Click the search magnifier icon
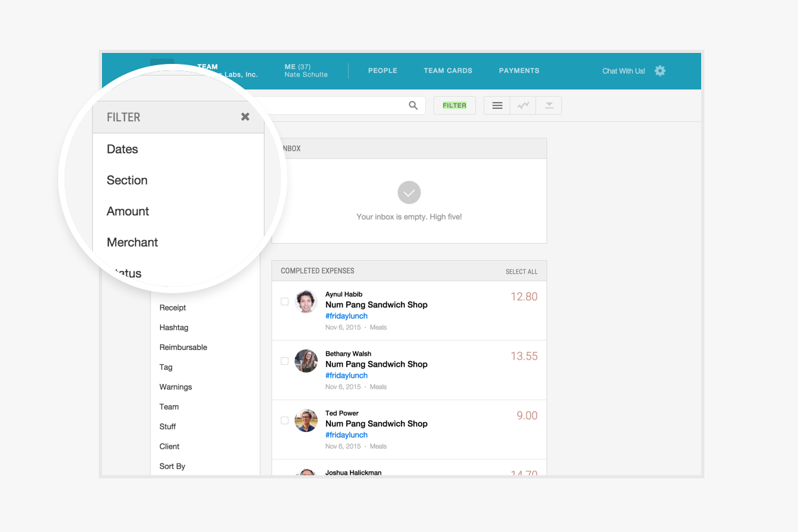 [x=413, y=106]
